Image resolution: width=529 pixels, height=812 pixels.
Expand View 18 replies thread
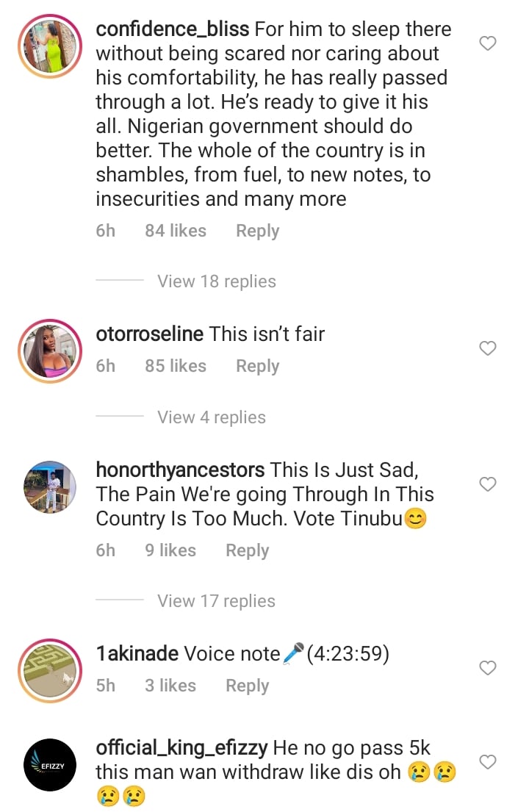(217, 281)
